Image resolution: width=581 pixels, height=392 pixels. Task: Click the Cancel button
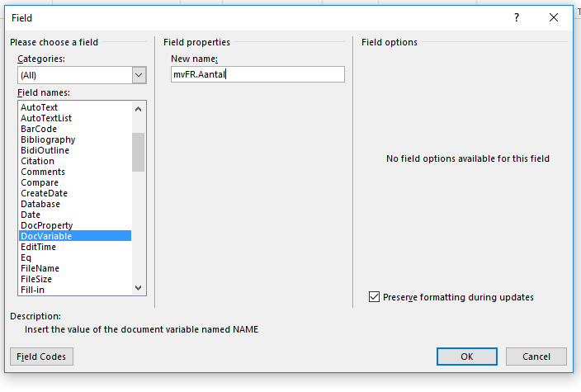tap(536, 357)
